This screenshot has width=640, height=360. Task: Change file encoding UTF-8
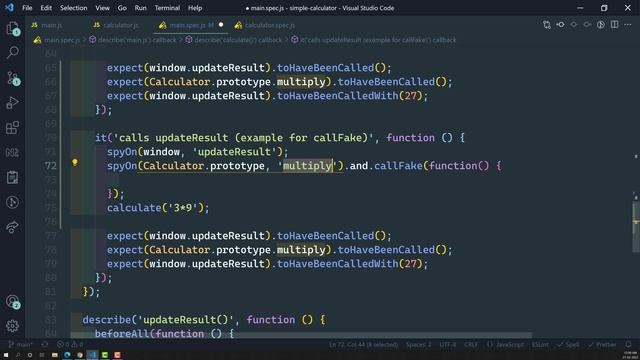click(447, 344)
